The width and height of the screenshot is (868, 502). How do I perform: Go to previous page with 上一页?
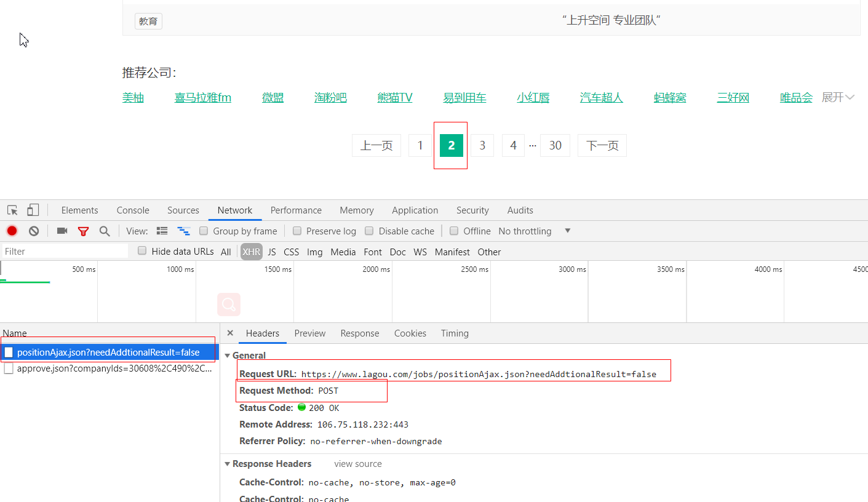[376, 146]
